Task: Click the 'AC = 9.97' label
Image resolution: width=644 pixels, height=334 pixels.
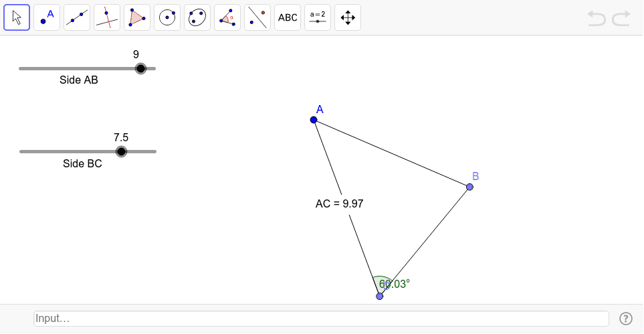Action: (339, 204)
